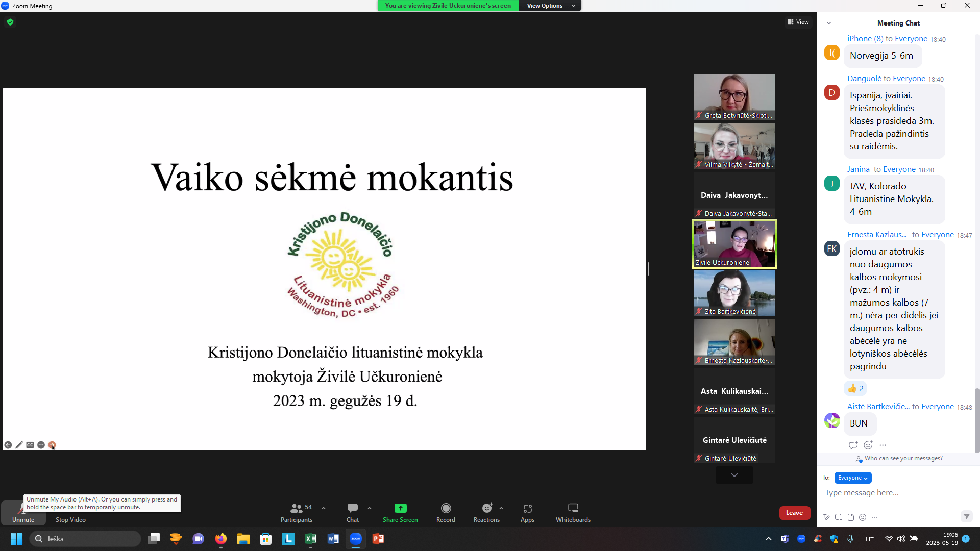Reply to the BUN message with the reply icon
The width and height of the screenshot is (980, 551).
coord(853,445)
